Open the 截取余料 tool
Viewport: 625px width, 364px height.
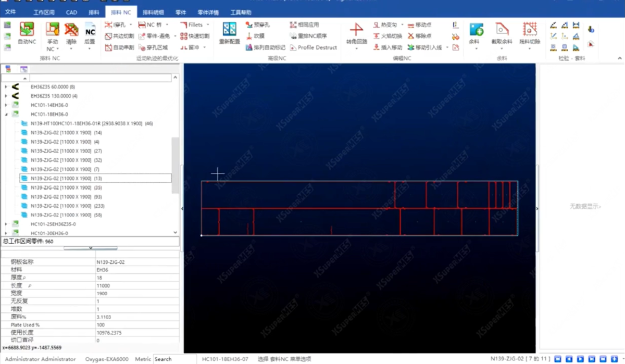pyautogui.click(x=502, y=33)
